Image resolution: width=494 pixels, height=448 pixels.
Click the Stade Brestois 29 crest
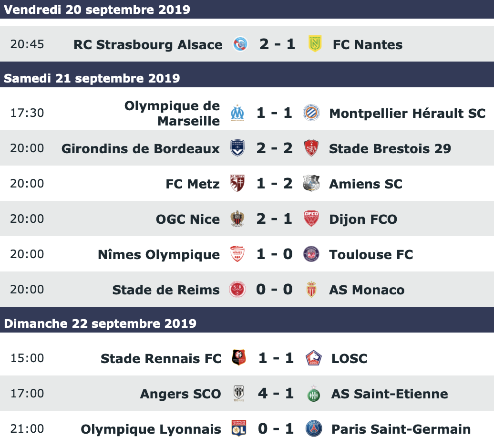(x=311, y=148)
